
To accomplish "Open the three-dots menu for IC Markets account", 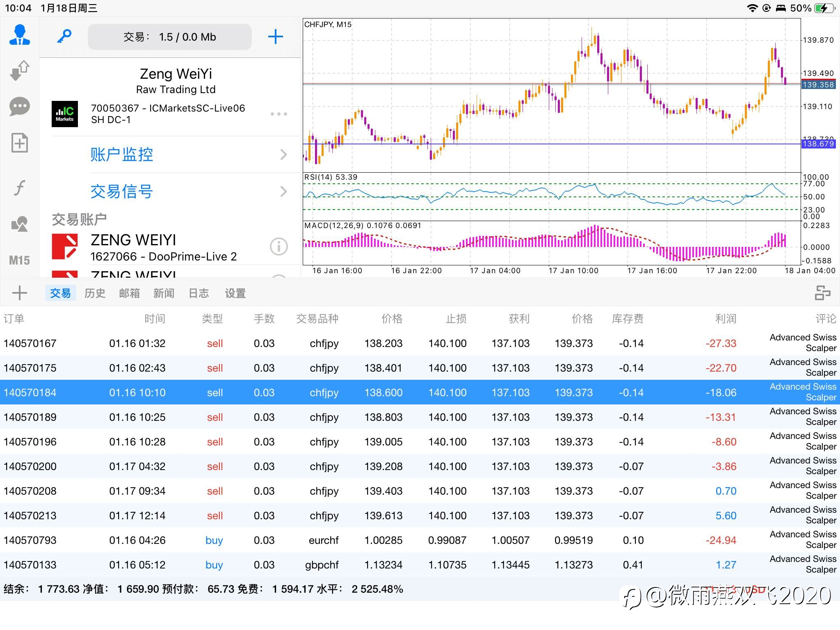I will pos(279,114).
